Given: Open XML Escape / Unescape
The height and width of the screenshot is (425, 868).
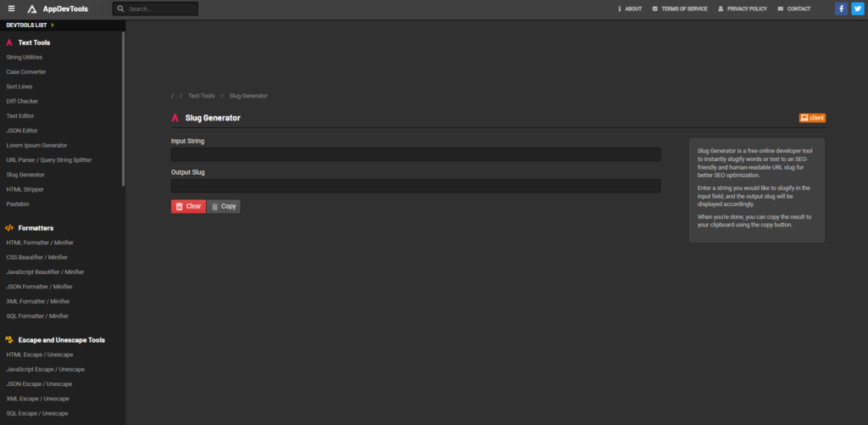Looking at the screenshot, I should tap(37, 399).
